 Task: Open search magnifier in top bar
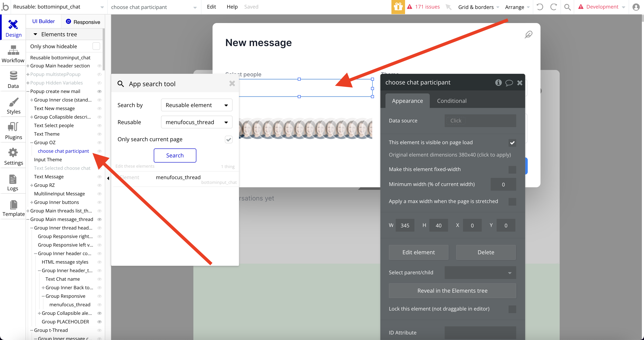pos(567,7)
